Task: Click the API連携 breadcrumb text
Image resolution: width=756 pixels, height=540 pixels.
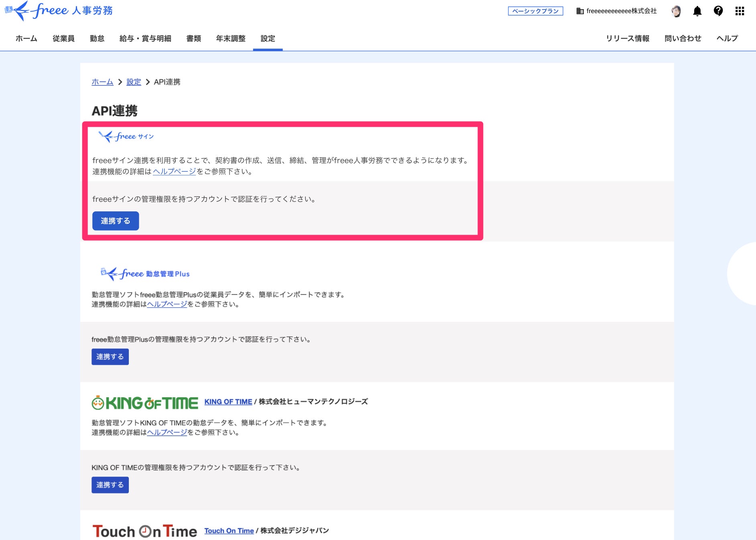Action: coord(167,82)
